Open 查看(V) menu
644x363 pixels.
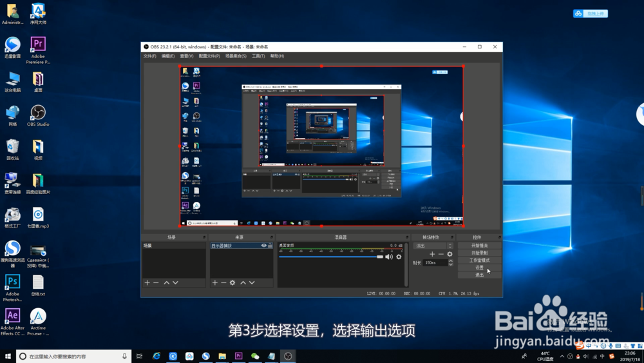[187, 56]
